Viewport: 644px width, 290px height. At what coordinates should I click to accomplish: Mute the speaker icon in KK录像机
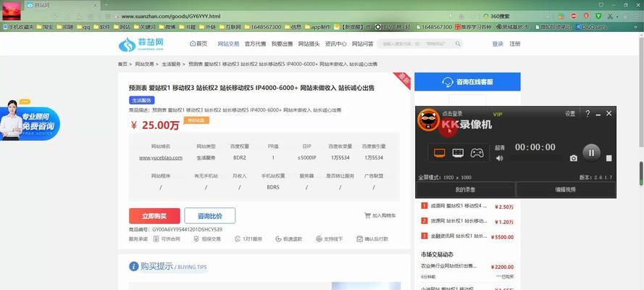(499, 158)
